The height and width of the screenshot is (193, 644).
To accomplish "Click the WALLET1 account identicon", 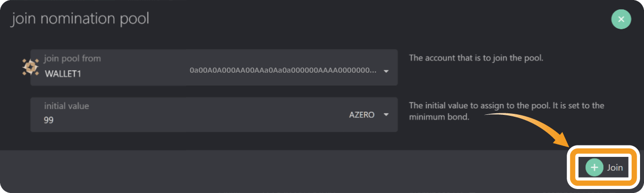I will click(x=31, y=67).
